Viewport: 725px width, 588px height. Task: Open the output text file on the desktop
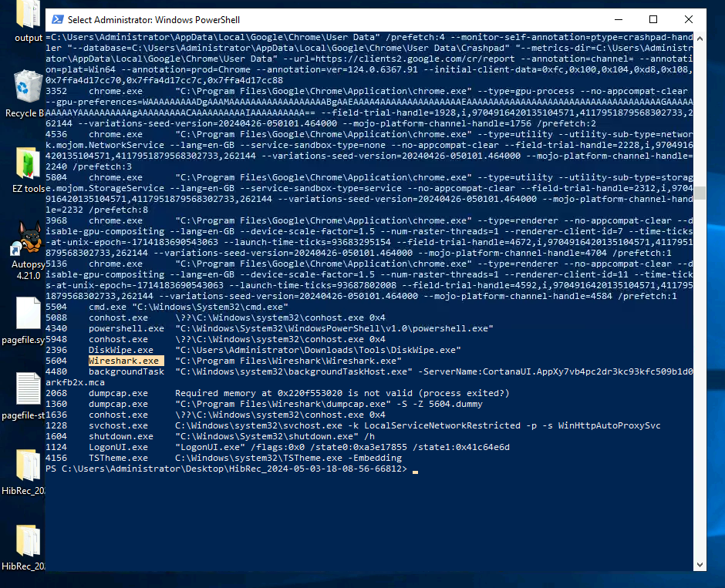click(x=25, y=15)
